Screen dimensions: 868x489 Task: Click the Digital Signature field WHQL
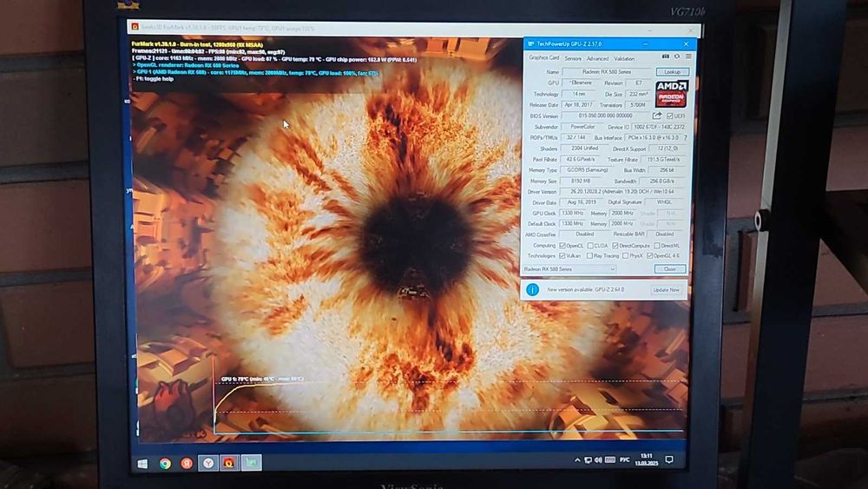pos(664,202)
